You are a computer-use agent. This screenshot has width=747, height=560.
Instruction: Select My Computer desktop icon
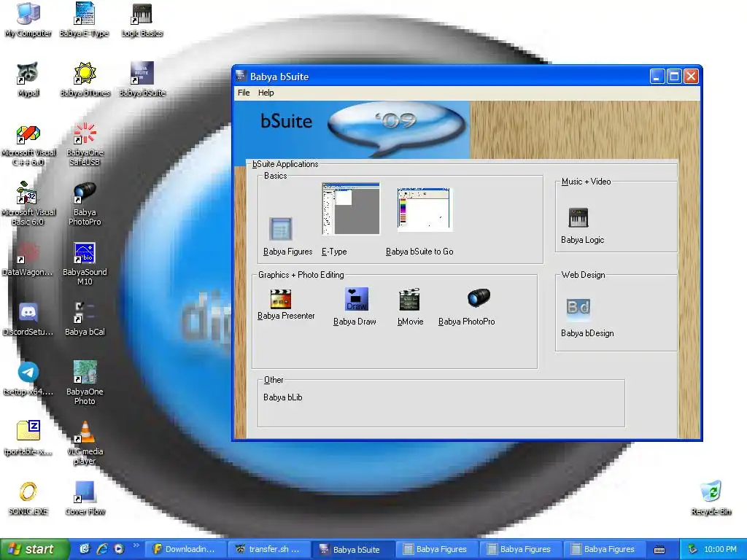pos(28,20)
